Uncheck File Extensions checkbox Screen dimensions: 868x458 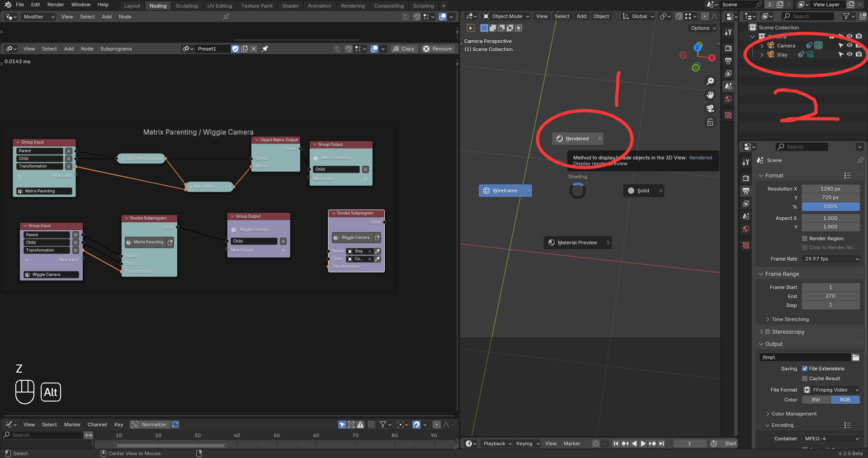pyautogui.click(x=805, y=369)
